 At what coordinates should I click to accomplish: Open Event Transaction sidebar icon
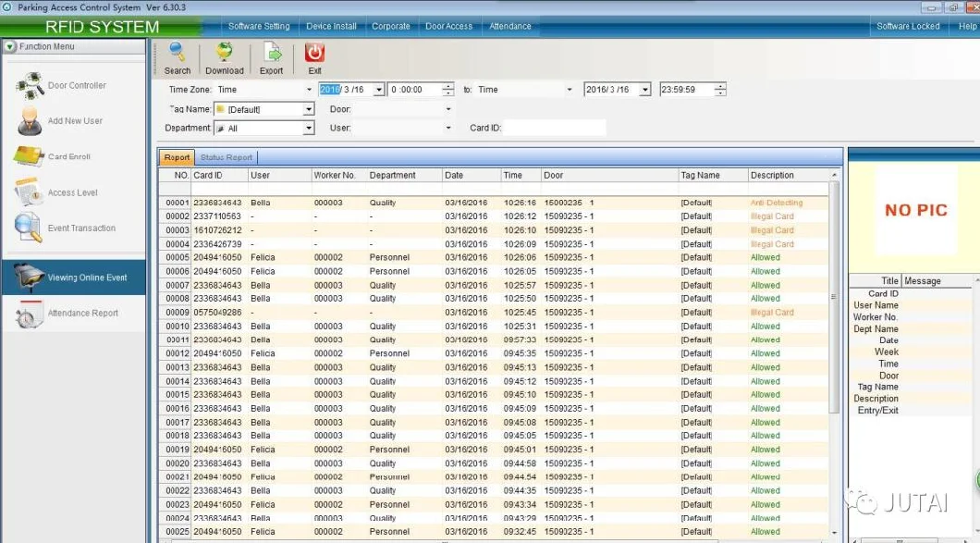(28, 228)
